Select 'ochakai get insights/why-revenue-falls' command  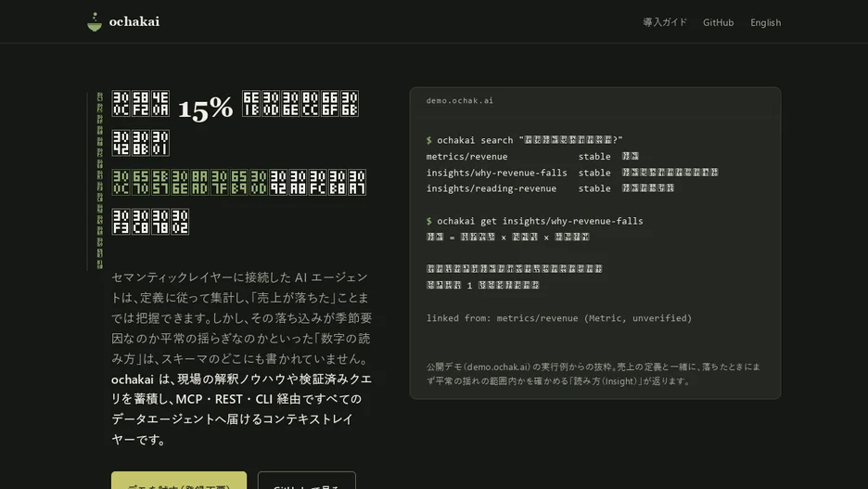click(535, 221)
